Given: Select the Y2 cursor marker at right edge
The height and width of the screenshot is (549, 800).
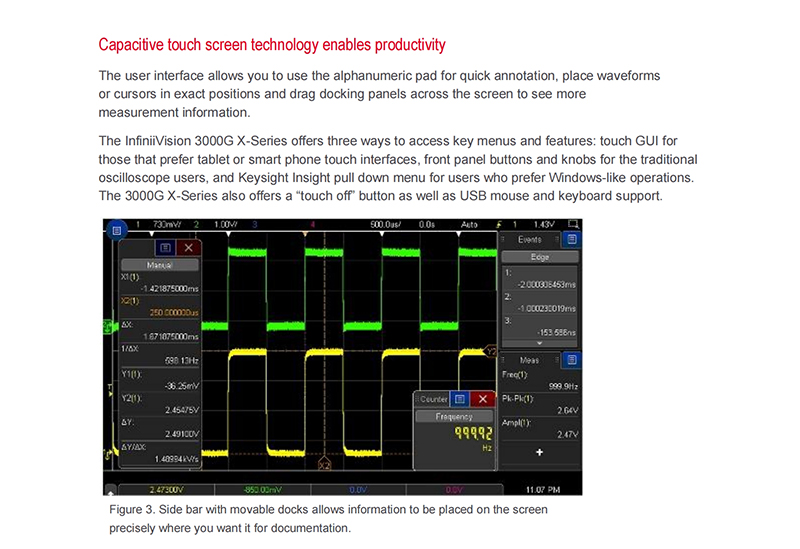Looking at the screenshot, I should click(490, 352).
